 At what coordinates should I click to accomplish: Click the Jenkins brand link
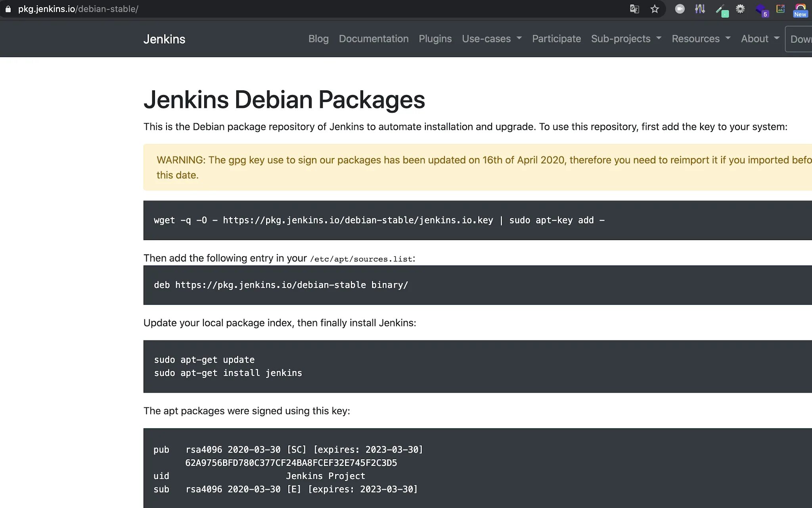point(164,39)
